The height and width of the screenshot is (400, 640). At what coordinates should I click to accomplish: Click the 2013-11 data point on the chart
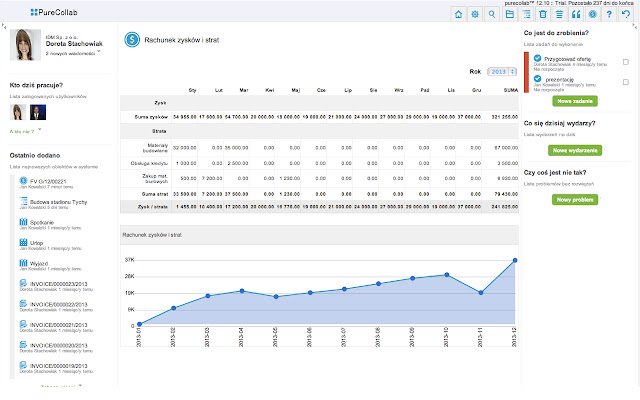[x=480, y=293]
